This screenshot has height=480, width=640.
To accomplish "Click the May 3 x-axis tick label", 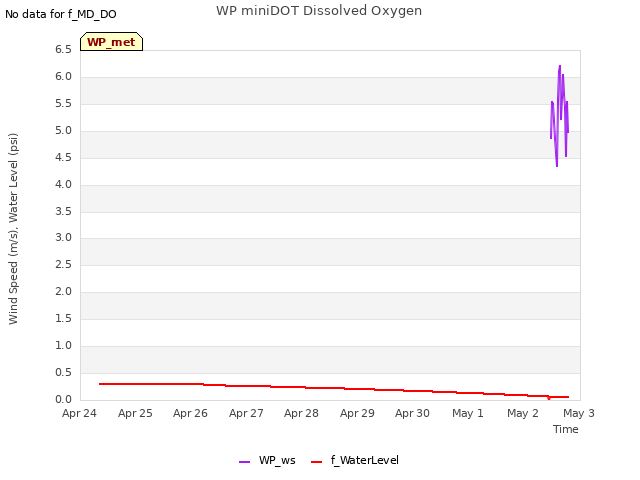I will click(579, 413).
